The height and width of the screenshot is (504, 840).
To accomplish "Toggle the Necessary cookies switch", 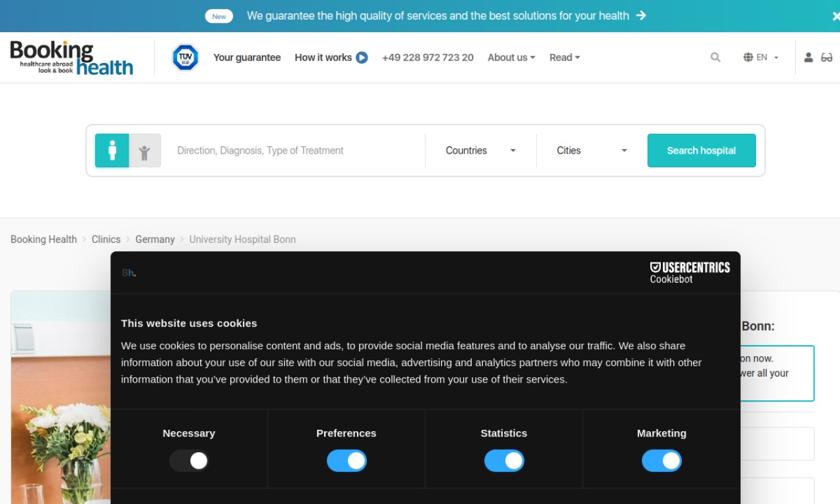I will (189, 461).
